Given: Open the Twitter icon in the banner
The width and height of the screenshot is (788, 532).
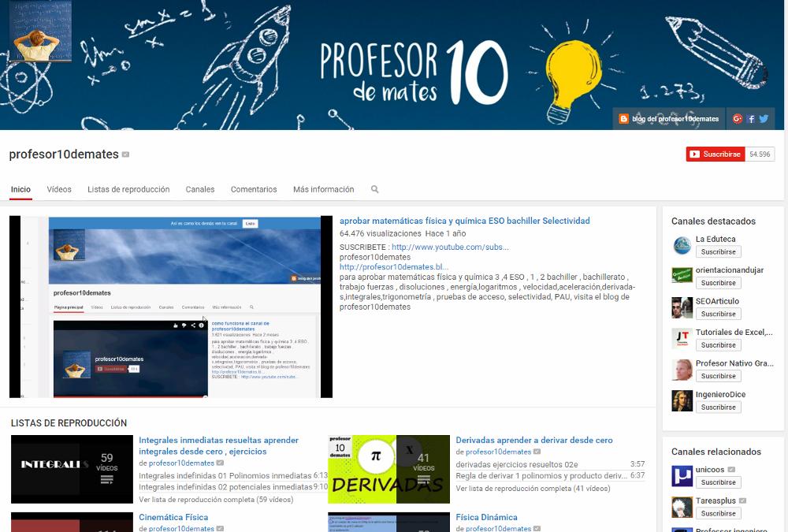Looking at the screenshot, I should coord(764,119).
